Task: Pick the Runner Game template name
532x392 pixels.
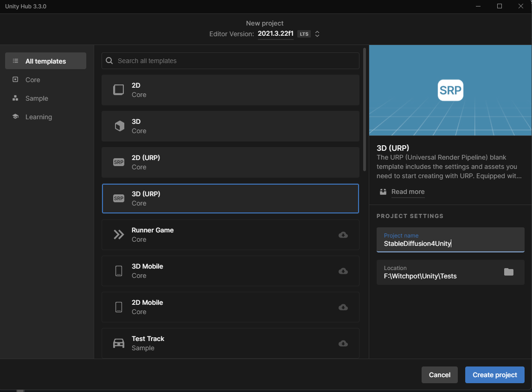Action: click(153, 230)
